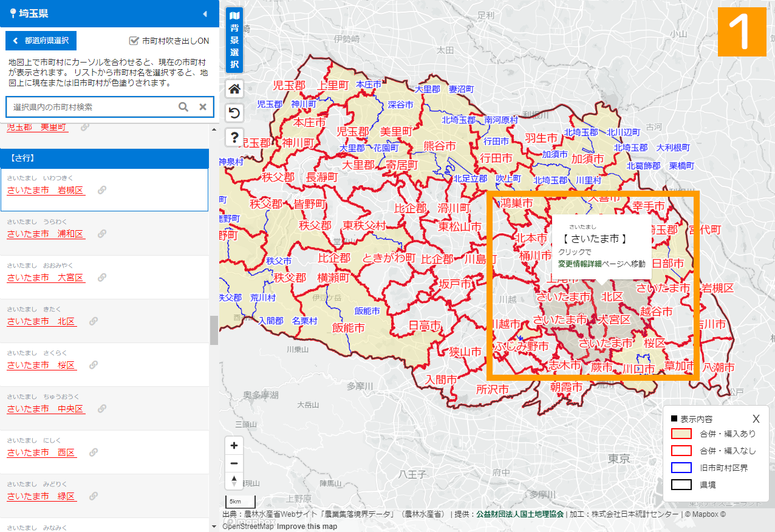Screen dimensions: 775x532
Task: Select さいたま市 岩槻区 in list
Action: pyautogui.click(x=46, y=190)
